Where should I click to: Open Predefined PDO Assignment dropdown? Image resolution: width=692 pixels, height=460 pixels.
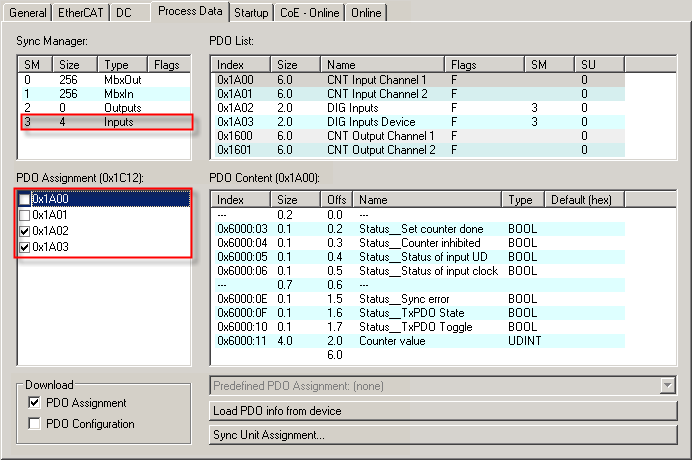pyautogui.click(x=668, y=385)
